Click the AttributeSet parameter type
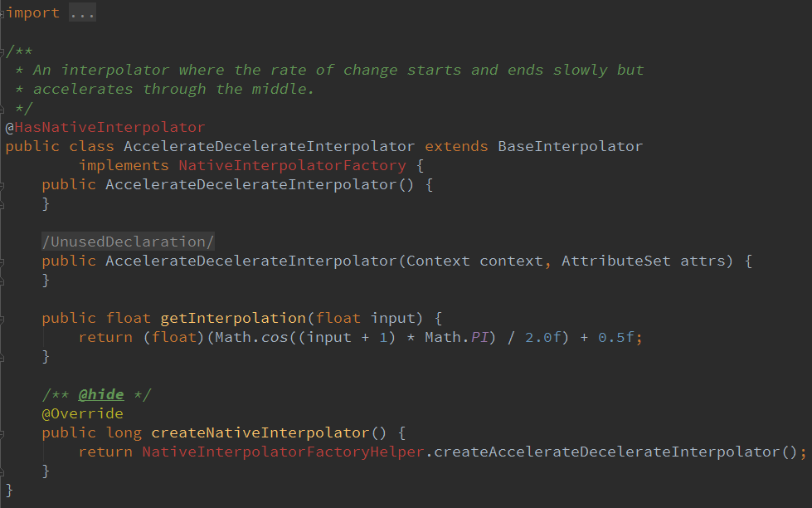Viewport: 812px width, 508px height. point(615,261)
